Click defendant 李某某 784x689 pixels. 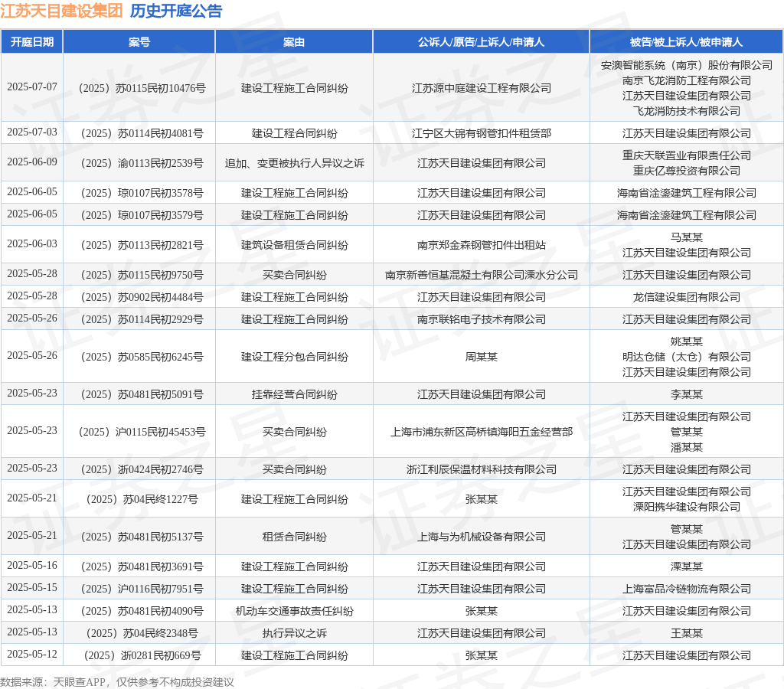pyautogui.click(x=687, y=394)
